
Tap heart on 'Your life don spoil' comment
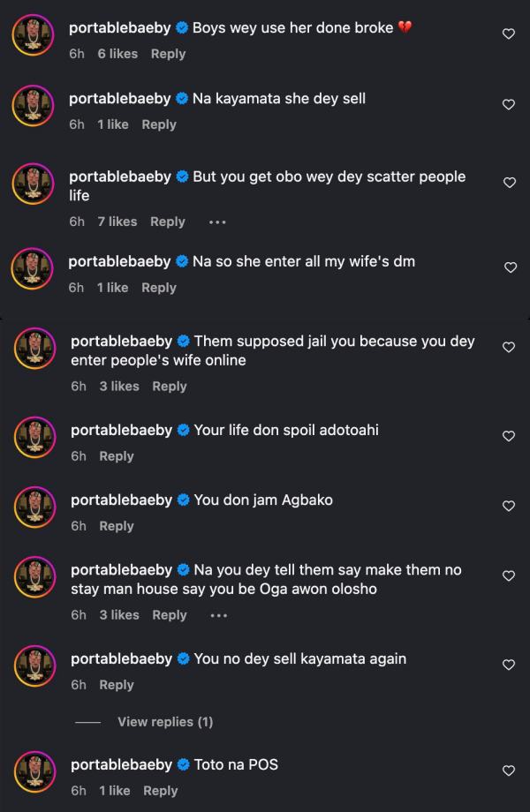point(508,436)
